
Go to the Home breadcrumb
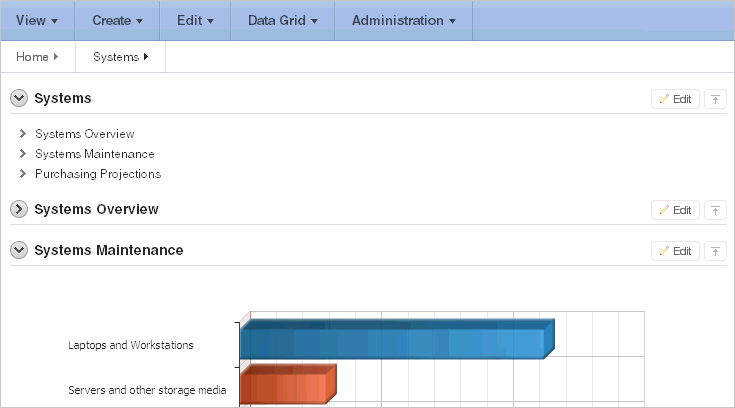tap(32, 57)
